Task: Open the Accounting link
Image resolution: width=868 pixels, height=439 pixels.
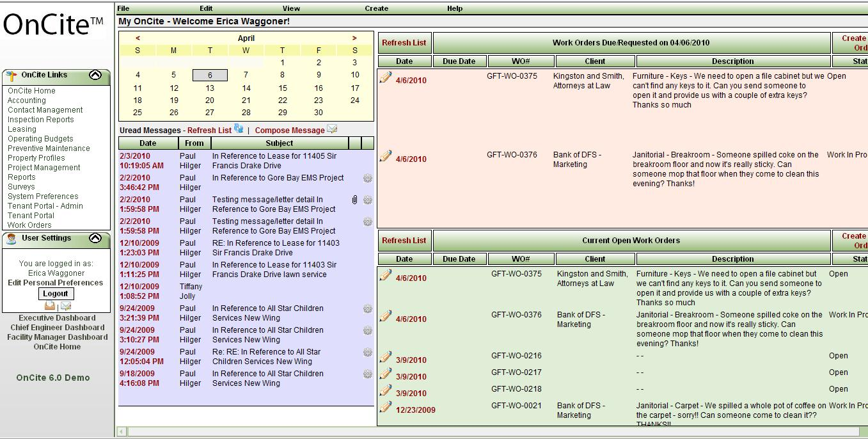Action: click(26, 100)
